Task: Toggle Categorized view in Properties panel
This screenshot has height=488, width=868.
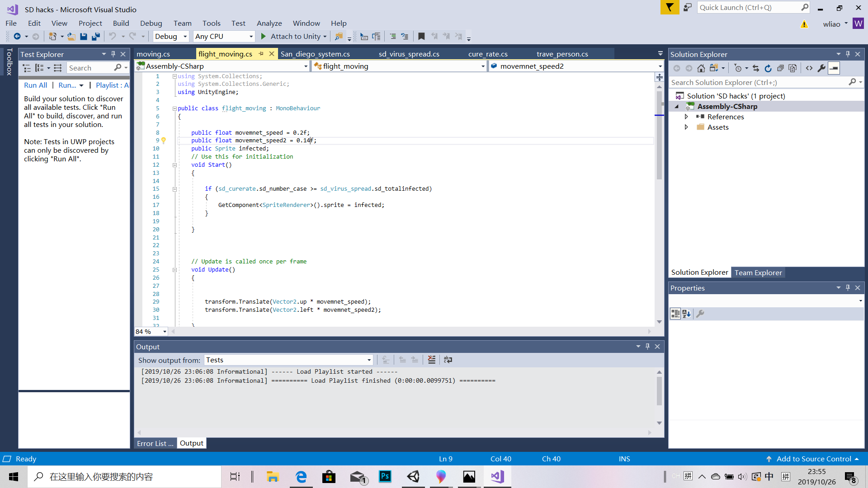Action: coord(675,314)
